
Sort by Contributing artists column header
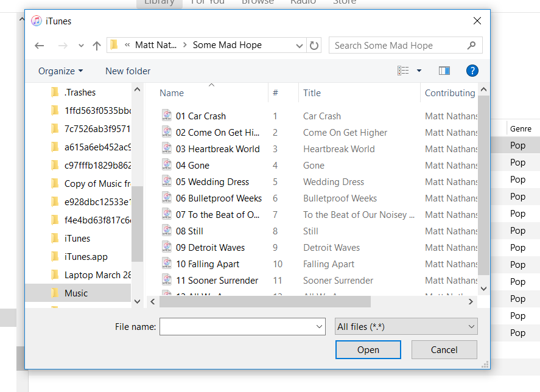coord(449,93)
